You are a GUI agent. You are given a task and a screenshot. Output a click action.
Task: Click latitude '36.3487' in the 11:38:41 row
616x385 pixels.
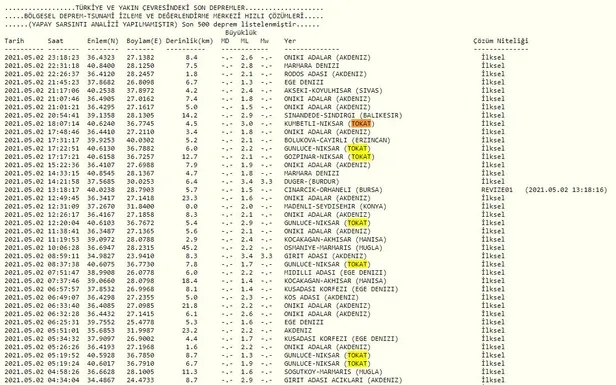pos(101,231)
